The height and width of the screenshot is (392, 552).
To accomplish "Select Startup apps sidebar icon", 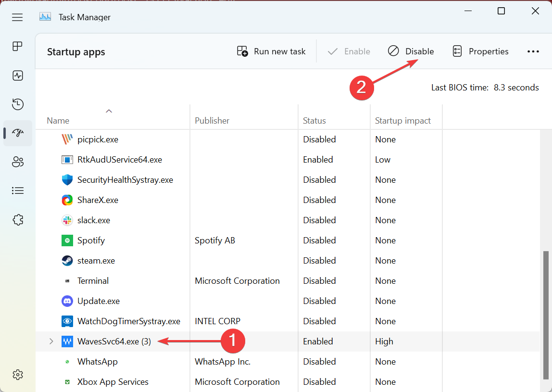I will click(18, 133).
